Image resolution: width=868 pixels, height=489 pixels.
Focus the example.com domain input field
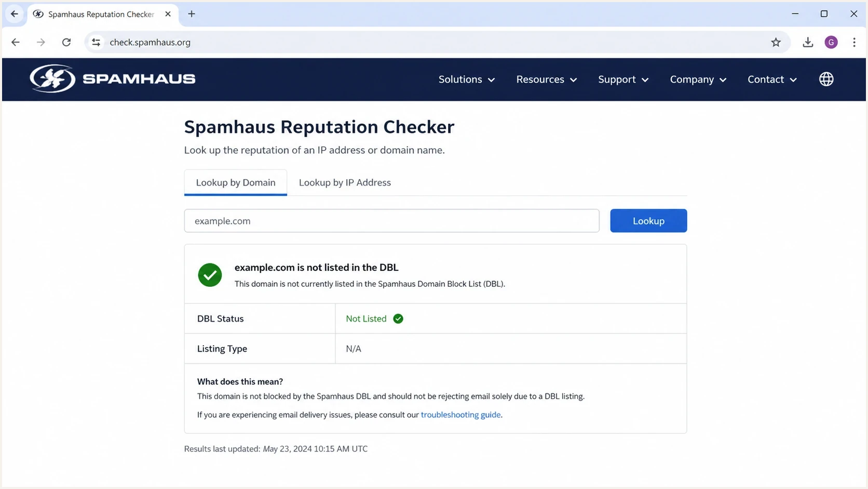[392, 221]
